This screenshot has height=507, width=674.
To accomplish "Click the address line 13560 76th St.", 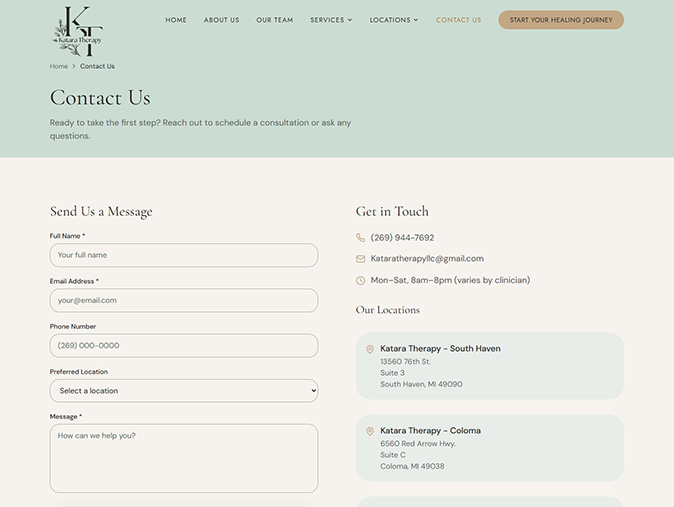I will point(405,362).
